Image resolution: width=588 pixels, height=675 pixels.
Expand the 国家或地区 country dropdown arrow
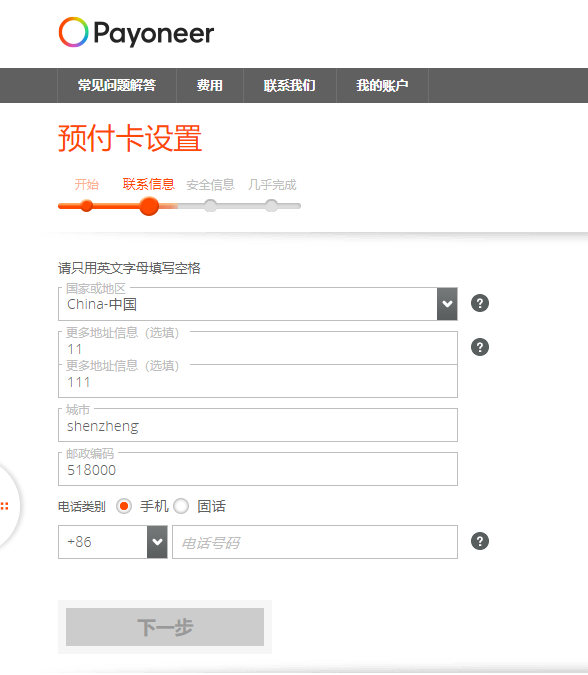[447, 304]
